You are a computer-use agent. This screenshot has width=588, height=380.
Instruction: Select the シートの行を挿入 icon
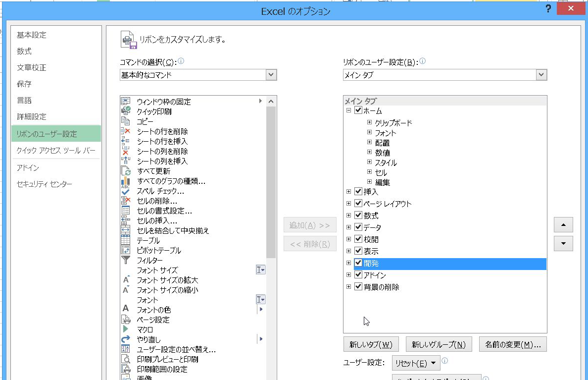pos(125,141)
